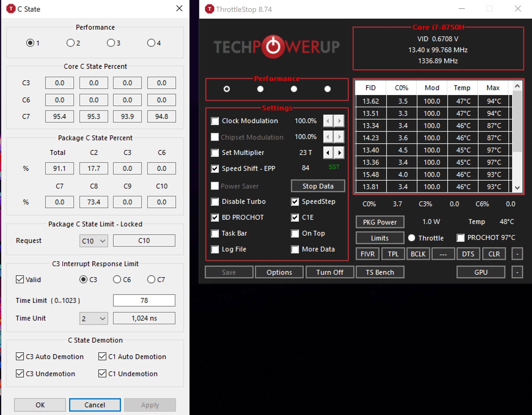Click the minus button next to GPU
This screenshot has height=415, width=532.
tap(517, 272)
